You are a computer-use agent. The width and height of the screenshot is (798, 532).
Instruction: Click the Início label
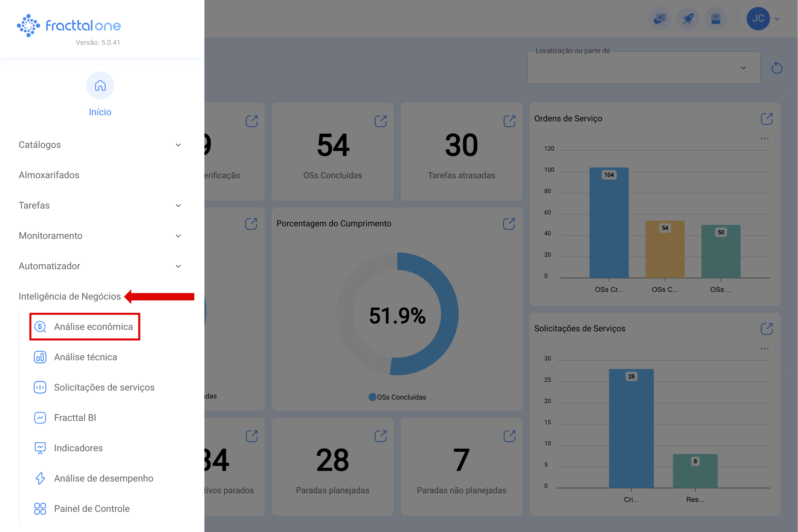pos(100,112)
